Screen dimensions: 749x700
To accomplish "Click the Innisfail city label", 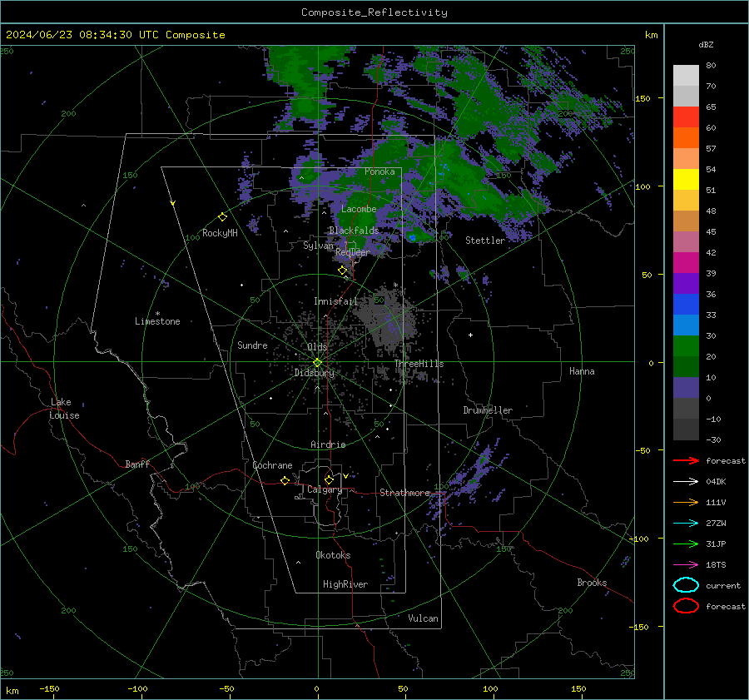I will [335, 301].
